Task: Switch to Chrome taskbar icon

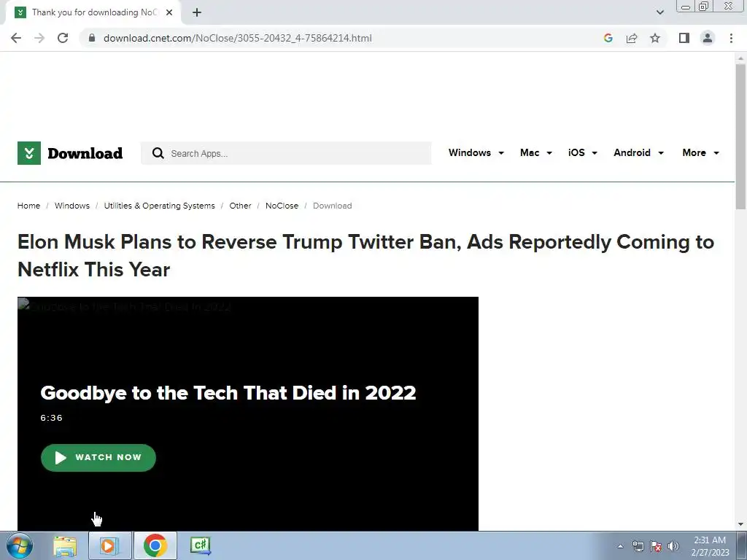Action: pos(155,545)
